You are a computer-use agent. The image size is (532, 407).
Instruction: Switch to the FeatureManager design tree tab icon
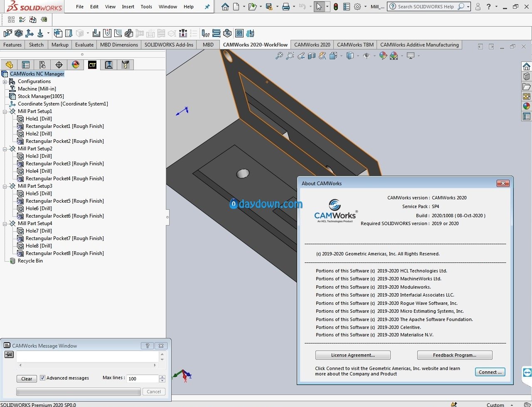(9, 65)
